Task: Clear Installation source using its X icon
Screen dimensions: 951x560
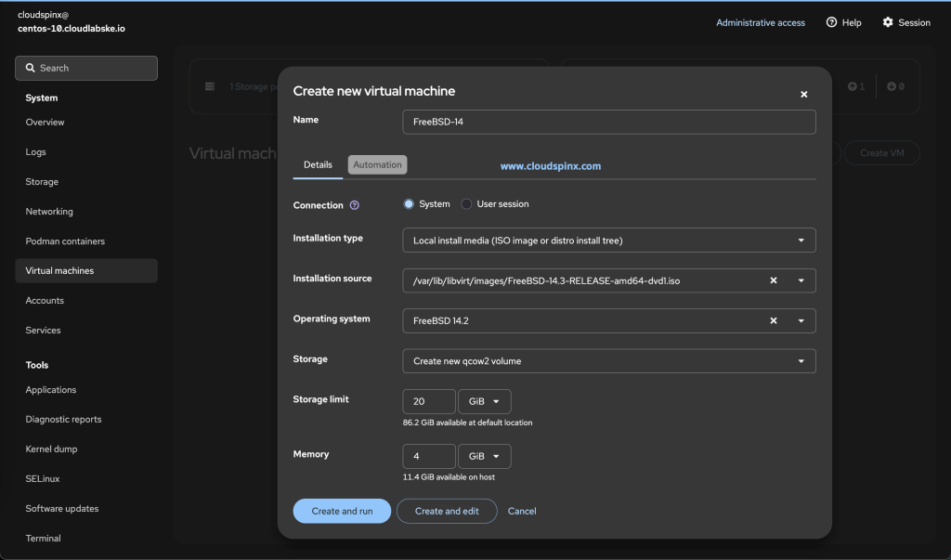Action: pos(773,280)
